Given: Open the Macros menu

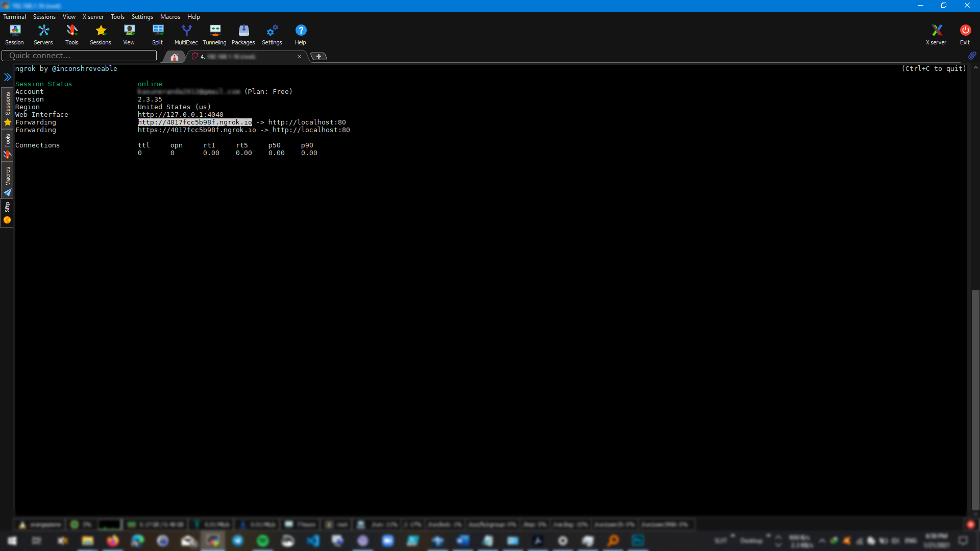Looking at the screenshot, I should tap(170, 17).
